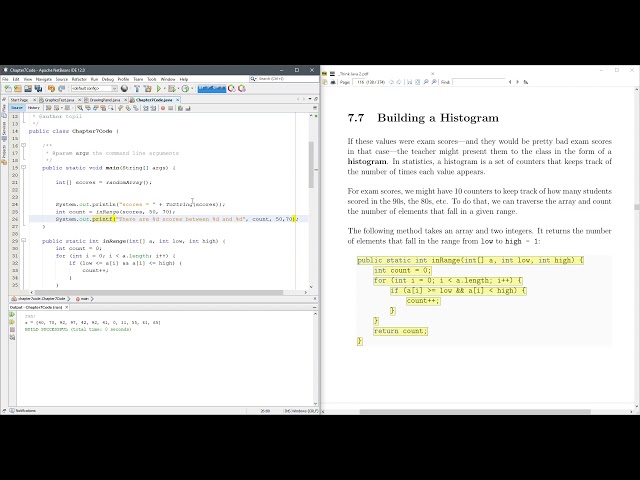Click the Projects side panel tab
The width and height of the screenshot is (640, 480).
4,156
